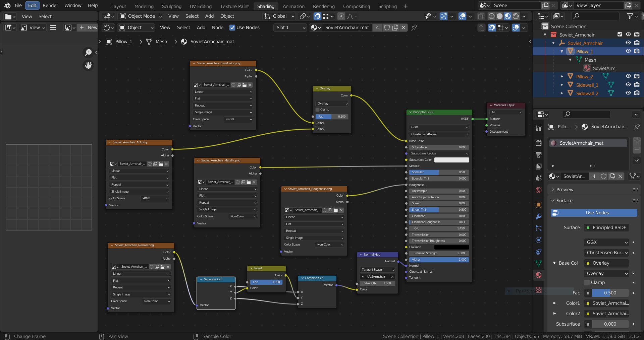The height and width of the screenshot is (340, 644).
Task: Switch viewport to wireframe shading
Action: [x=491, y=16]
